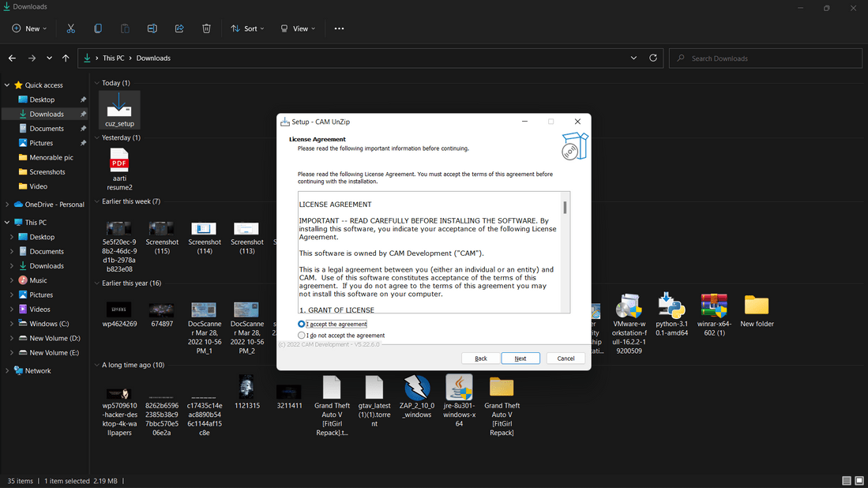Image resolution: width=868 pixels, height=488 pixels.
Task: Click the Share icon in toolbar
Action: tap(179, 28)
